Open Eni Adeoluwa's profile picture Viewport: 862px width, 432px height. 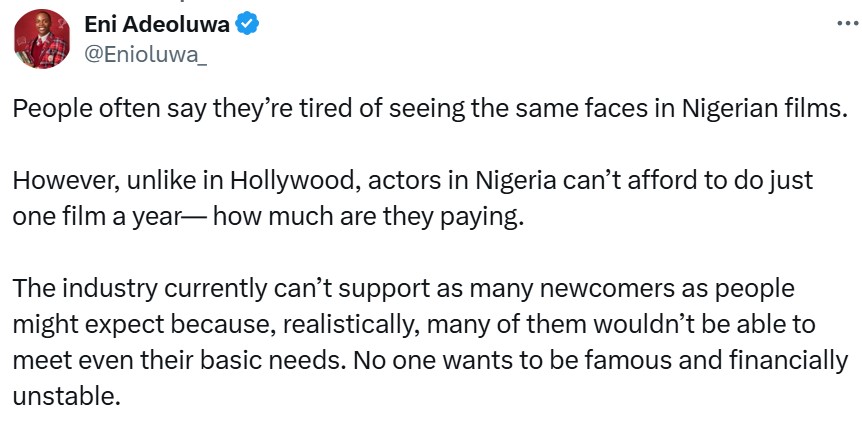tap(41, 39)
